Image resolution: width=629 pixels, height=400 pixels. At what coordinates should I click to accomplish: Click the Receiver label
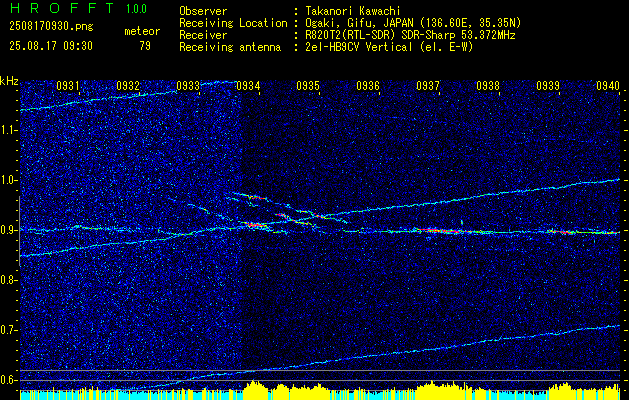pos(203,35)
